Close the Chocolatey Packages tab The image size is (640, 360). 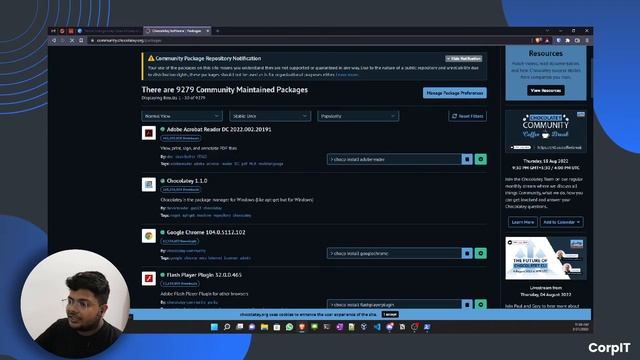coord(208,31)
